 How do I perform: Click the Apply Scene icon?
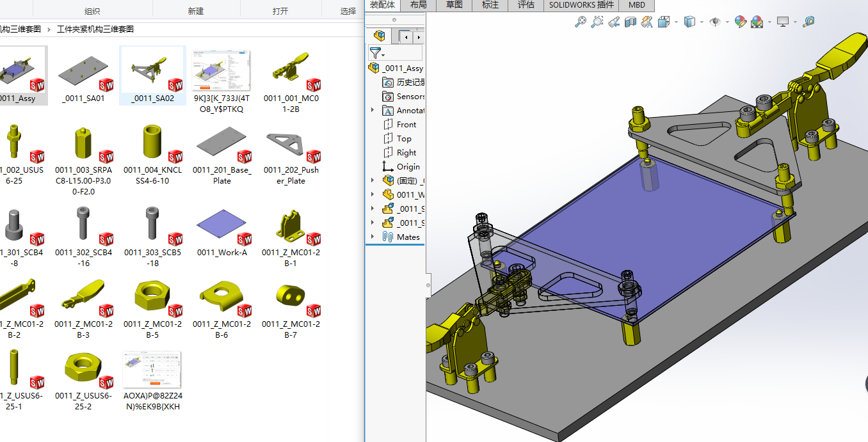pyautogui.click(x=757, y=22)
